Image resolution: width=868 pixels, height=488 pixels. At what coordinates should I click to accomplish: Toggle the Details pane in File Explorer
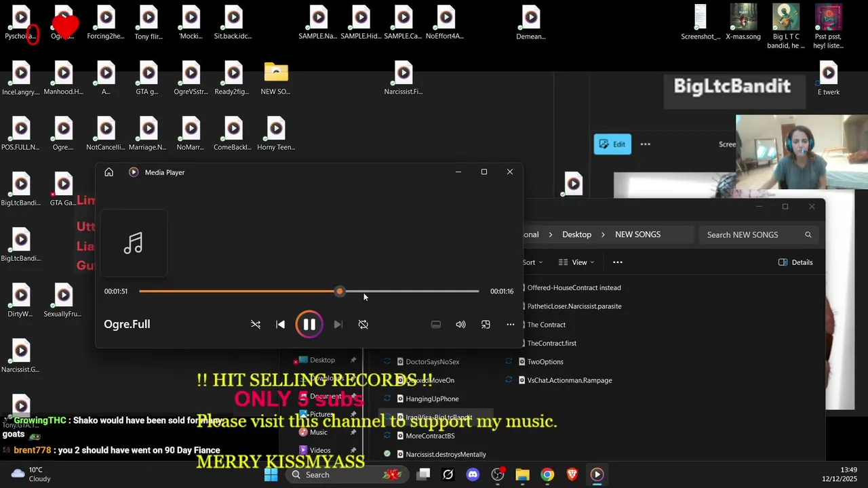coord(795,262)
